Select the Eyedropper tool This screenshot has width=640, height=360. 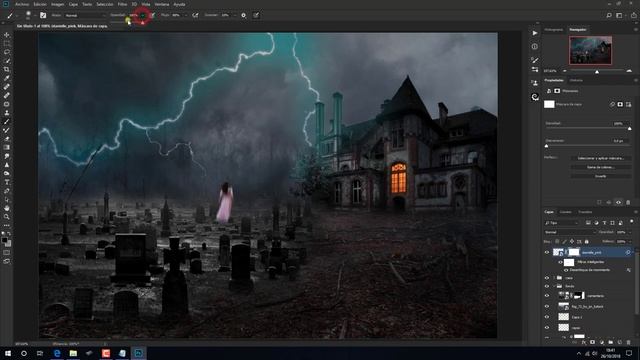point(7,78)
